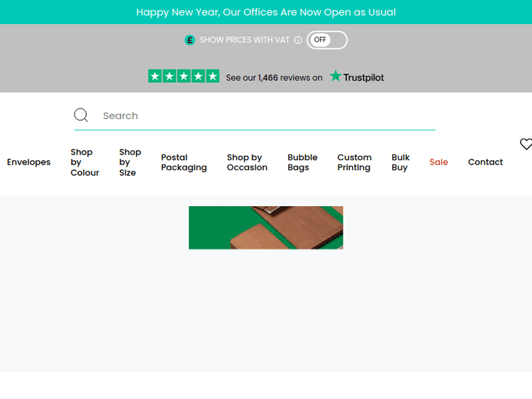Click into the Search text field
The width and height of the screenshot is (532, 399).
pos(266,116)
